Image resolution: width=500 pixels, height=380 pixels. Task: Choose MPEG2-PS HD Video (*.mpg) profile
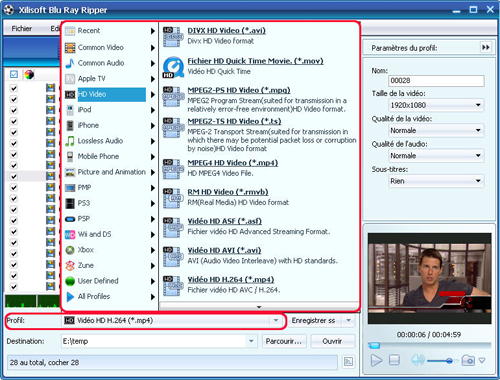tap(239, 90)
